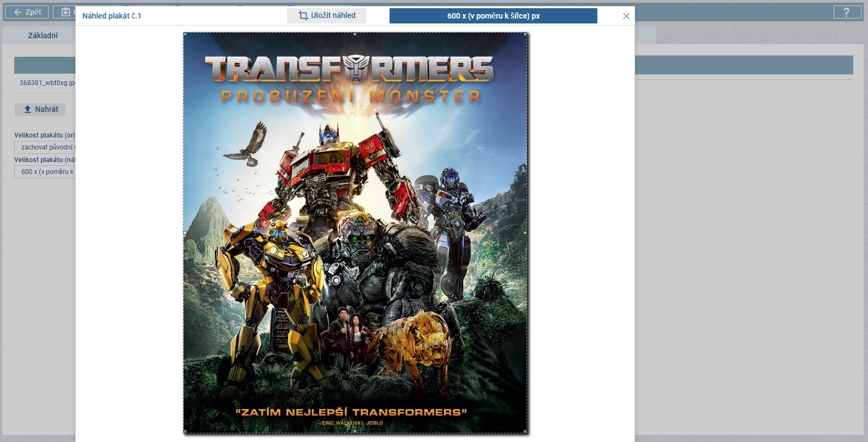The width and height of the screenshot is (868, 442).
Task: Expand the zachovat původní size dropdown
Action: [45, 147]
